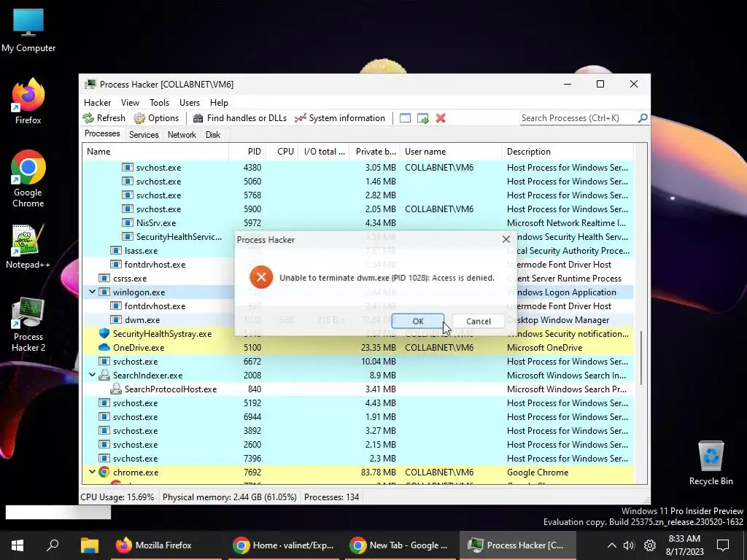Click Physical memory in the status bar

point(230,497)
